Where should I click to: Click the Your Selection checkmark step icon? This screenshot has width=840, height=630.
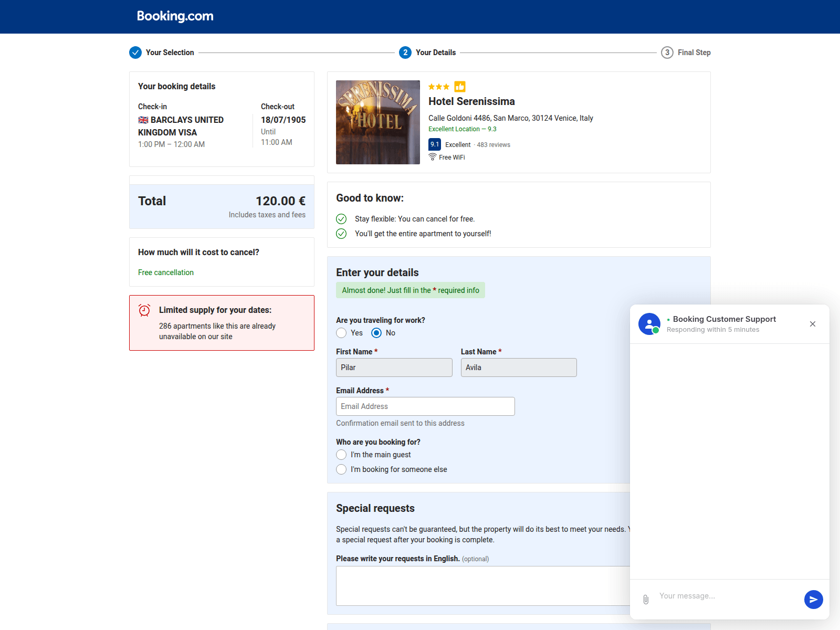135,52
